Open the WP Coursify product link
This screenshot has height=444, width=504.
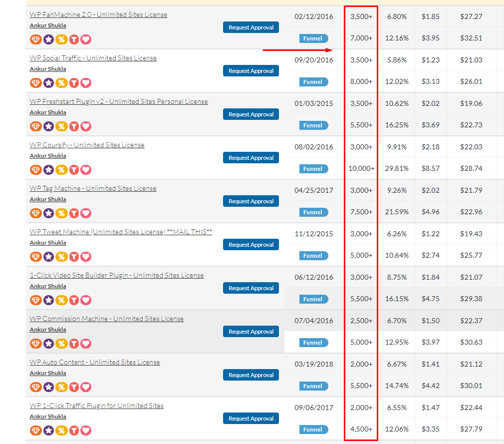tap(87, 145)
